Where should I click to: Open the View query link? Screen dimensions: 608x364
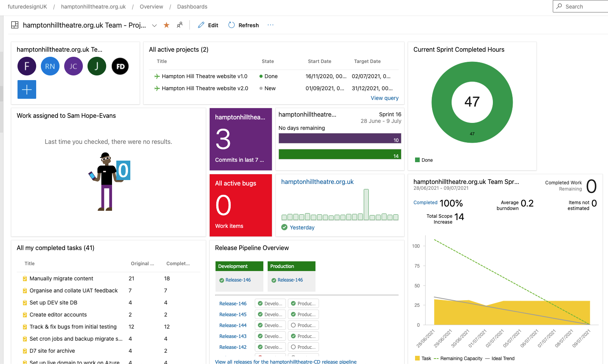[x=384, y=98]
